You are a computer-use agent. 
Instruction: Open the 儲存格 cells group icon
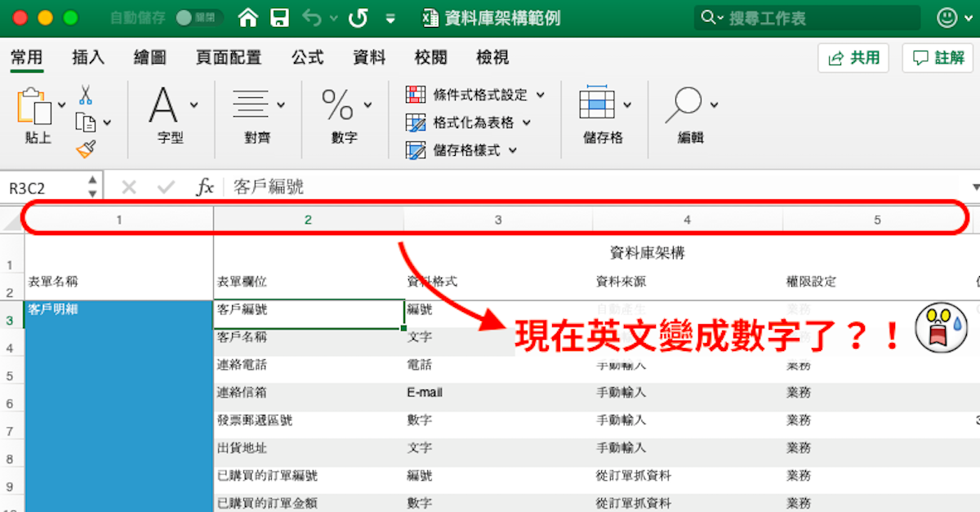[x=597, y=104]
